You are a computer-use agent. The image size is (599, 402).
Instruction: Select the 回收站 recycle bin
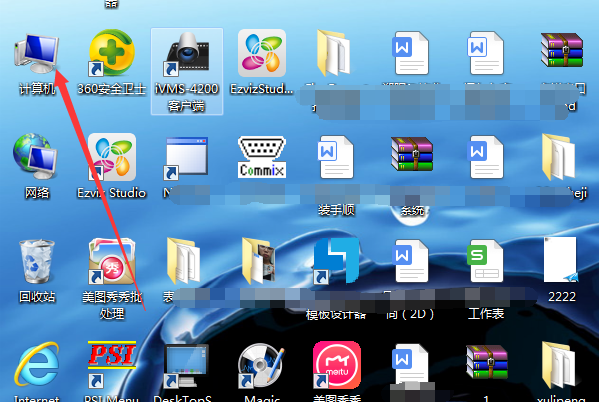pyautogui.click(x=37, y=261)
